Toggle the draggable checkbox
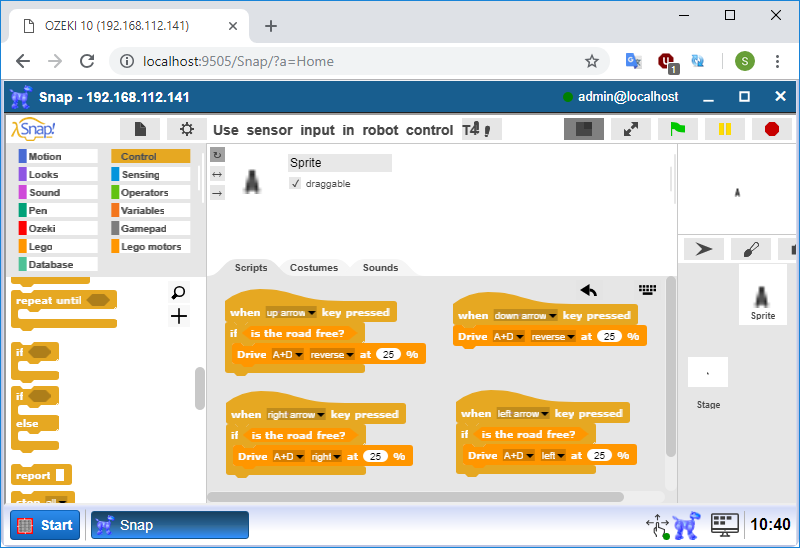The width and height of the screenshot is (800, 548). [x=295, y=183]
